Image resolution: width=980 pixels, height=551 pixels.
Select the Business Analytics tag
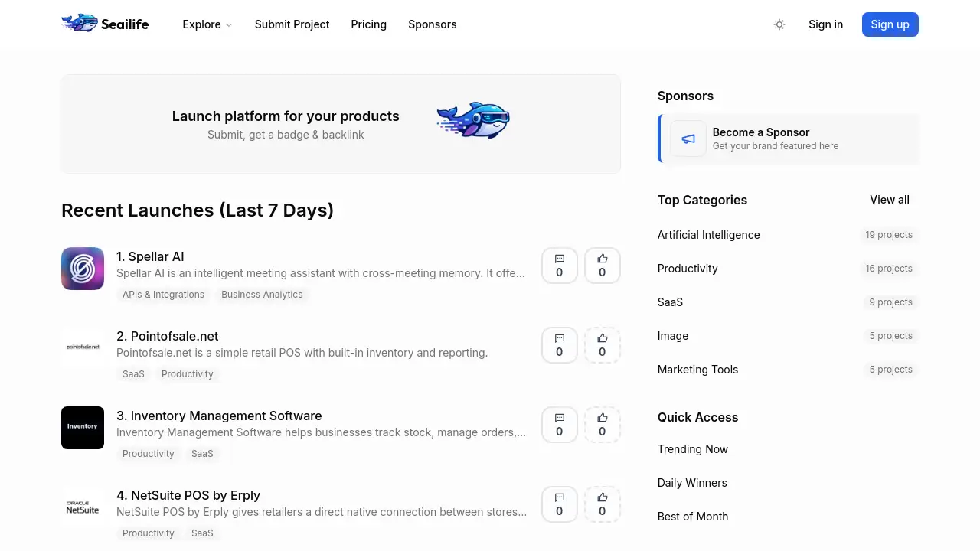tap(262, 295)
